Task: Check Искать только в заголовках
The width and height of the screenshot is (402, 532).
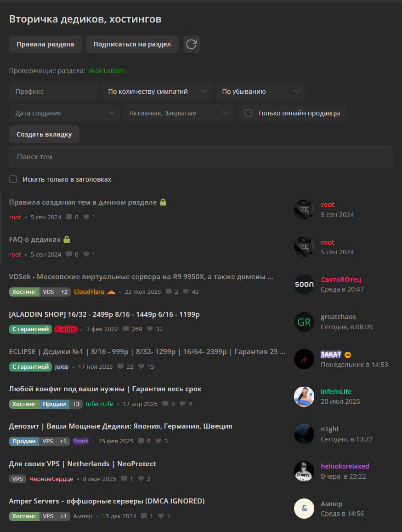Action: pyautogui.click(x=13, y=179)
